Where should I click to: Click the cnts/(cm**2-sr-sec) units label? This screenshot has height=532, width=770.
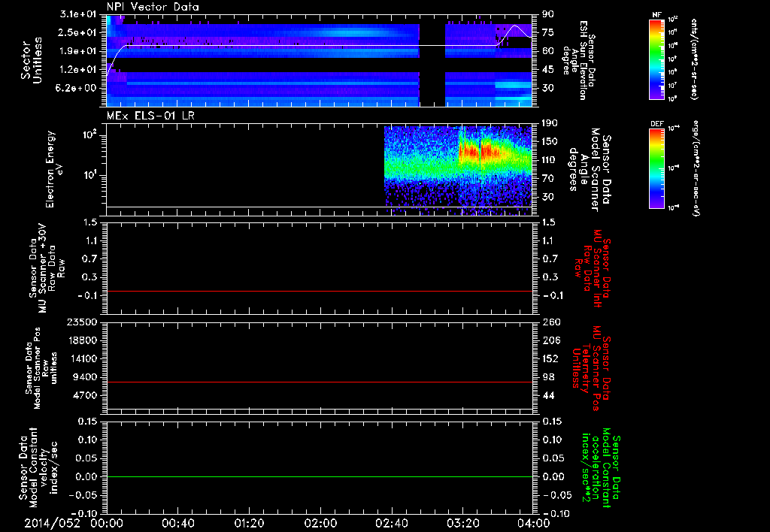click(694, 59)
